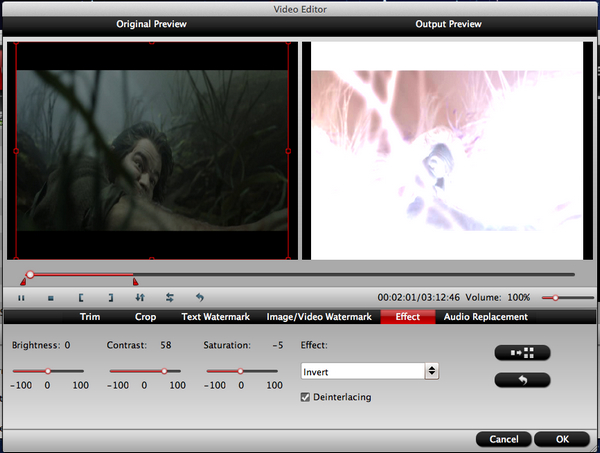This screenshot has width=600, height=453.
Task: Click the Original Preview video frame
Action: (152, 151)
